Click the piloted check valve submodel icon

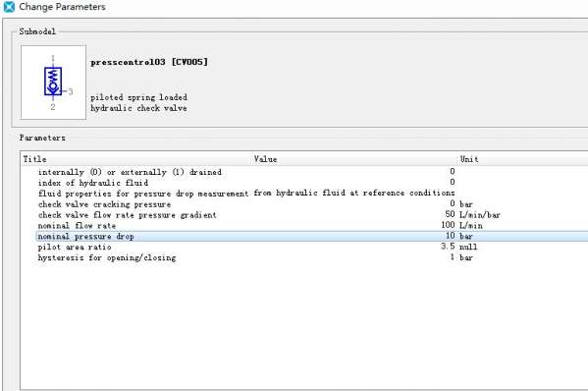coord(53,83)
